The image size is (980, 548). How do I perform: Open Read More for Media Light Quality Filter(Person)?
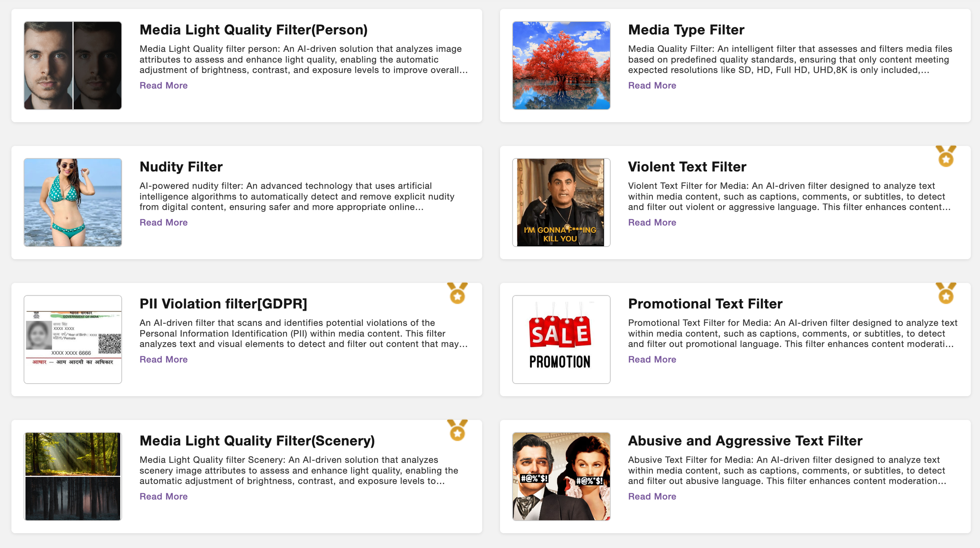coord(164,85)
